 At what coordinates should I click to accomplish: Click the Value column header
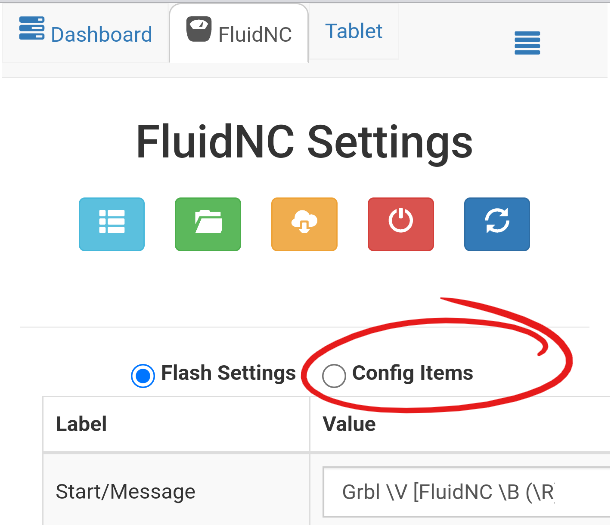(349, 424)
